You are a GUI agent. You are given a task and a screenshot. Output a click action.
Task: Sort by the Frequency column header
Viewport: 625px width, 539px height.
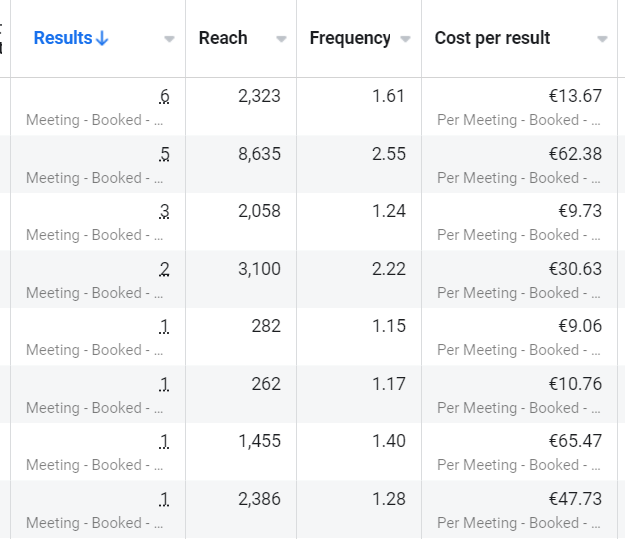350,38
